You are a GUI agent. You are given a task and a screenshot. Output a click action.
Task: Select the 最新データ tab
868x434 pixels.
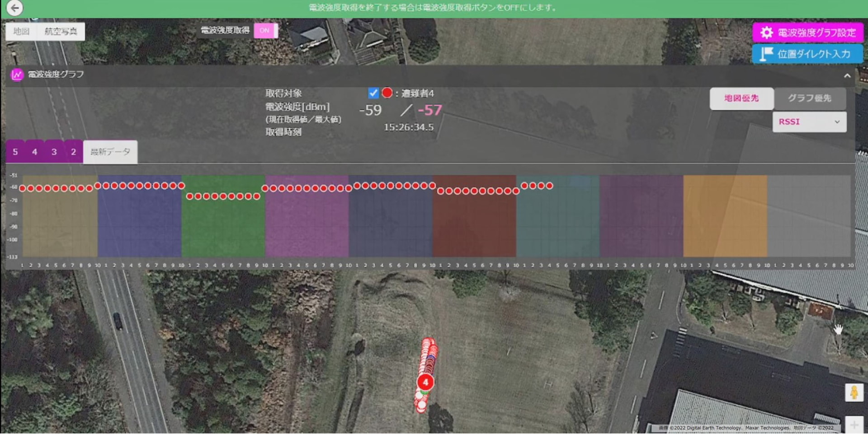tap(110, 152)
